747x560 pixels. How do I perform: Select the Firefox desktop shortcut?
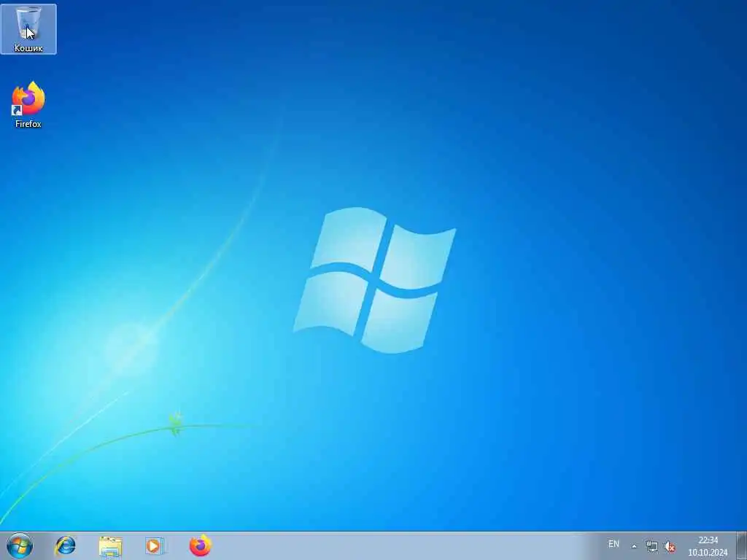(28, 105)
